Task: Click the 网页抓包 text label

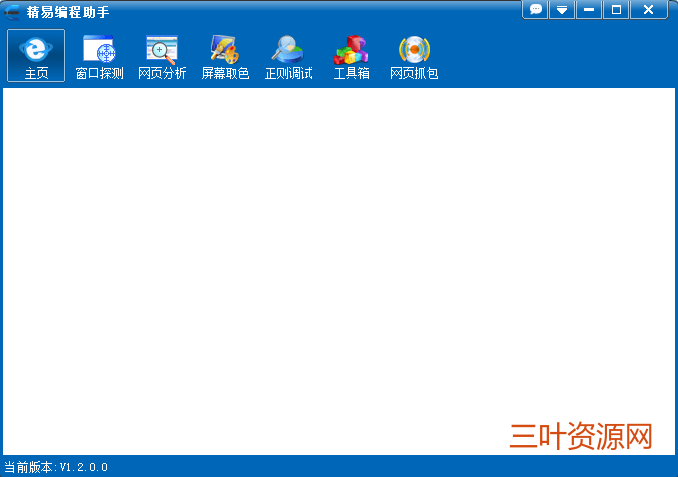Action: click(x=414, y=74)
